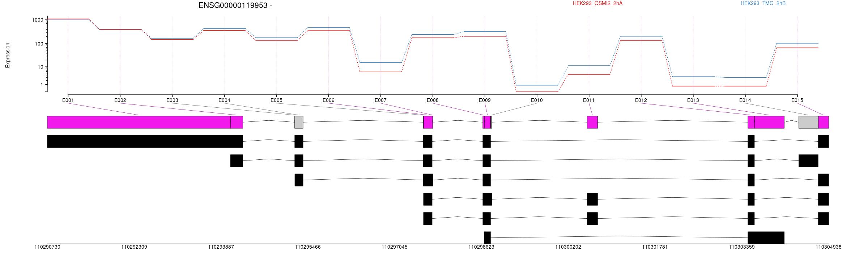Click exon label E014
Image resolution: width=868 pixels, height=253 pixels.
745,100
